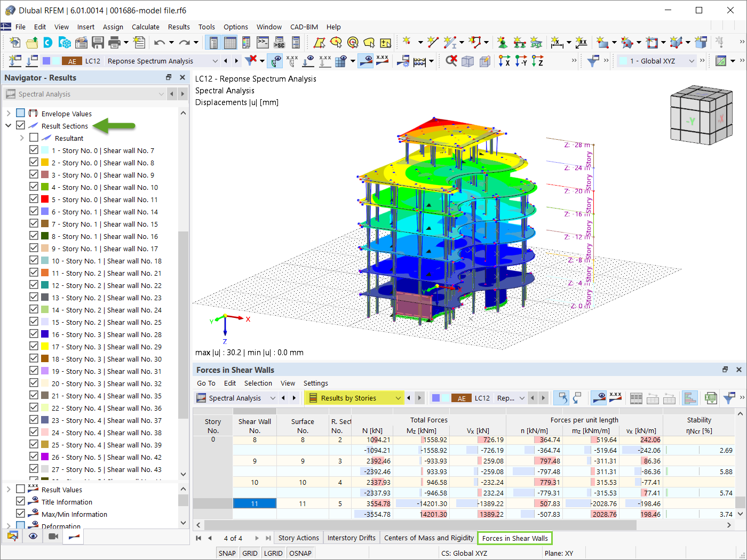
Task: Open the Results by Stories dropdown
Action: [x=354, y=398]
